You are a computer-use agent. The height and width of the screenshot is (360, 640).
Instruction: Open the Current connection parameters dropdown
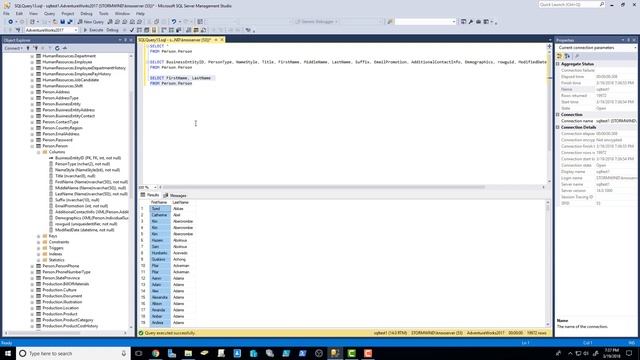(x=635, y=48)
